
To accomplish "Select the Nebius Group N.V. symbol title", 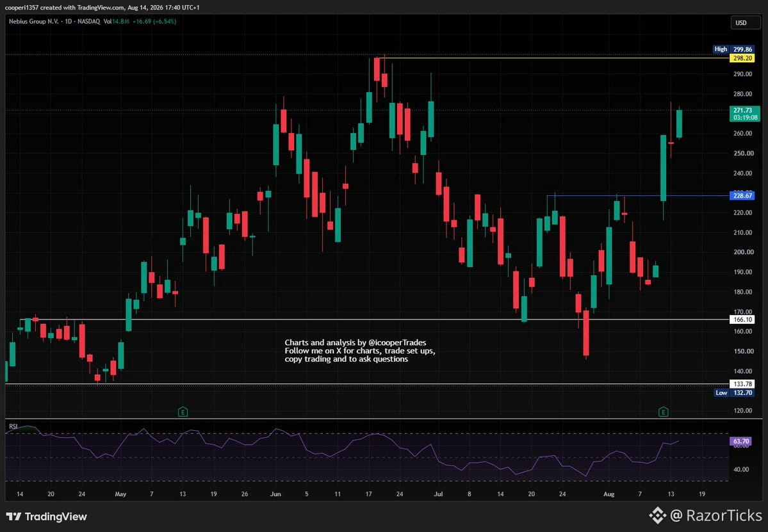I will pyautogui.click(x=34, y=22).
